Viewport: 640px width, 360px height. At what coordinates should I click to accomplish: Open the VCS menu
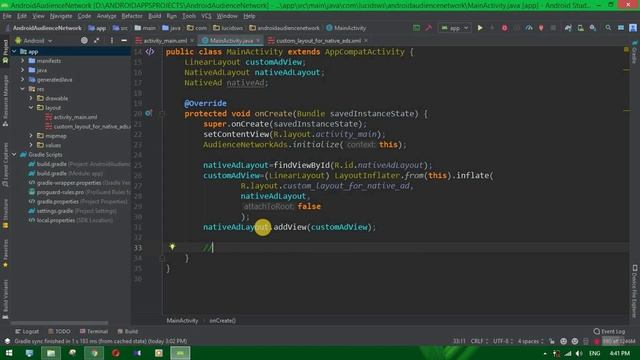(x=206, y=16)
